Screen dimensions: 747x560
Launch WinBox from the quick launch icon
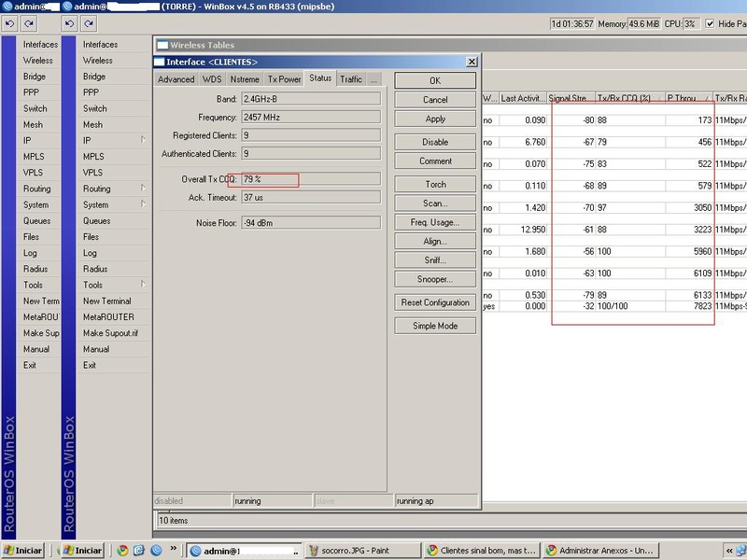[x=156, y=551]
